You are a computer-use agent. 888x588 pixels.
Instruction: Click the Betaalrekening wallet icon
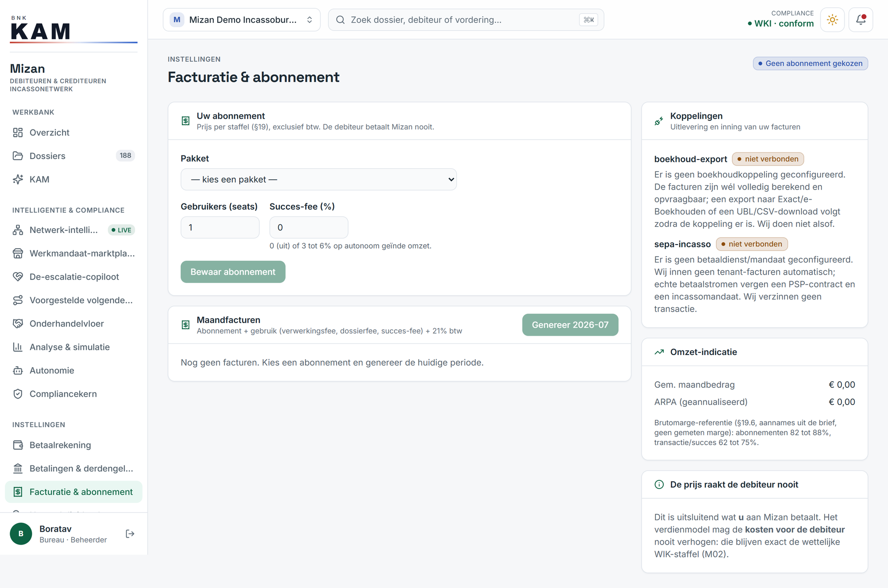click(x=18, y=445)
